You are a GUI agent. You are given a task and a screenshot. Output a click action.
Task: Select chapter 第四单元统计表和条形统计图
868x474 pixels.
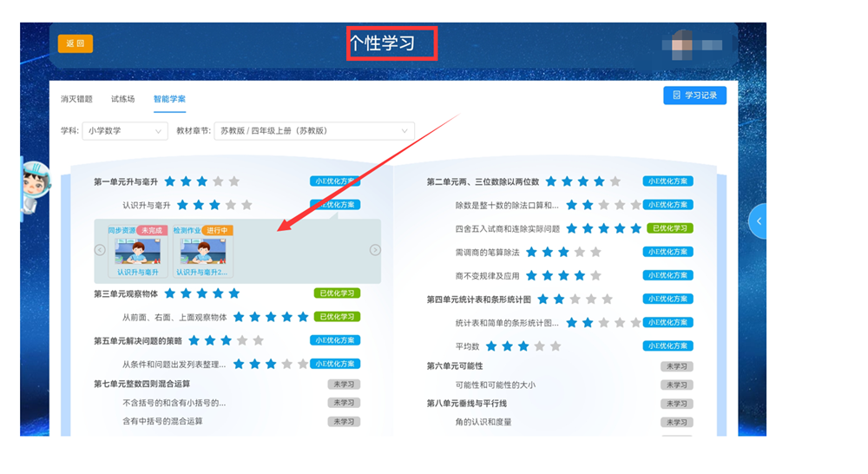(479, 300)
